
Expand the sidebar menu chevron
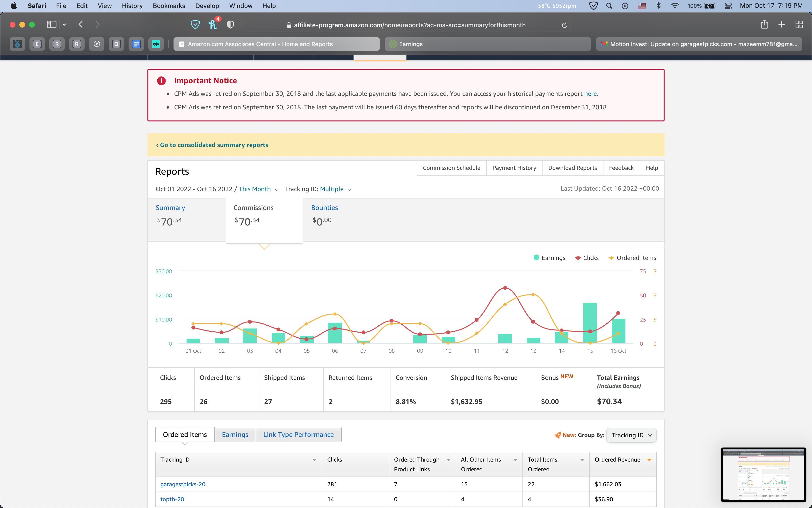click(x=64, y=24)
